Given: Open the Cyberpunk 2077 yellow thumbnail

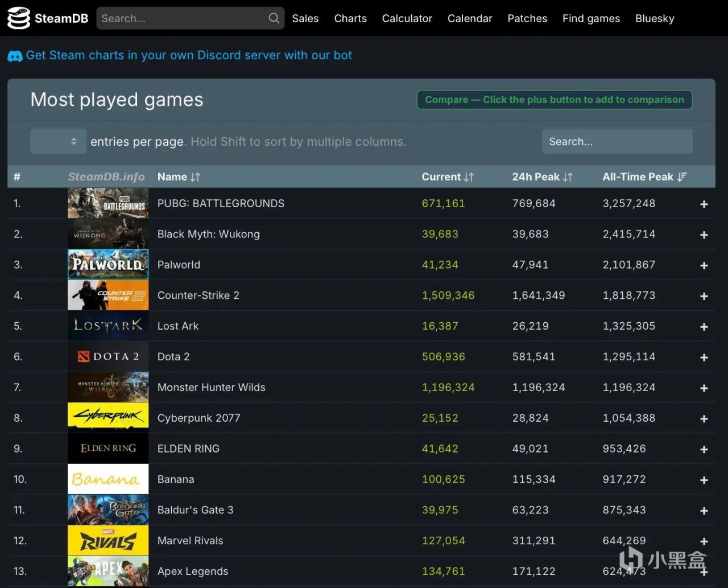Looking at the screenshot, I should 108,418.
